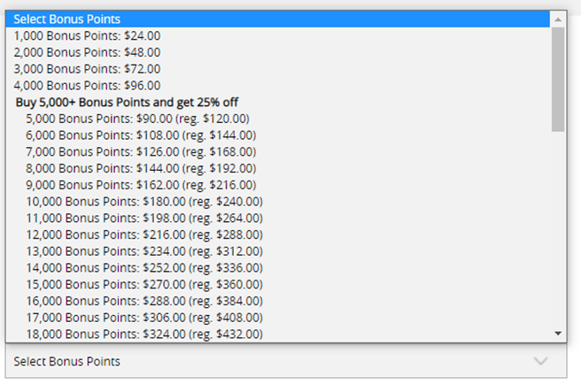
Task: Select the 18,000 Bonus Points: $324.00 option
Action: pyautogui.click(x=144, y=334)
